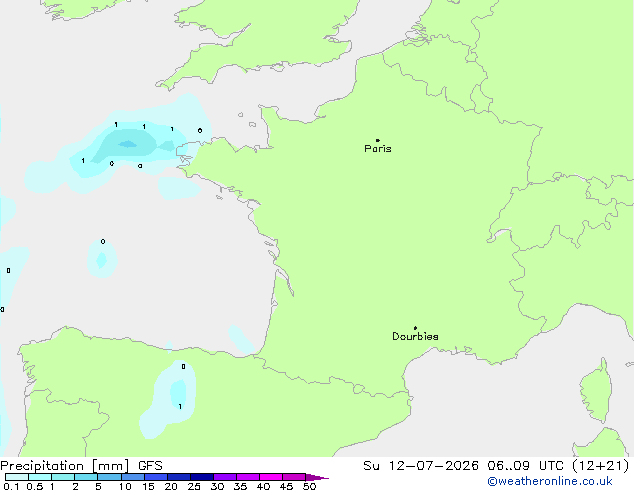Click the legend scale value '25'
634x490 pixels.
click(x=194, y=486)
